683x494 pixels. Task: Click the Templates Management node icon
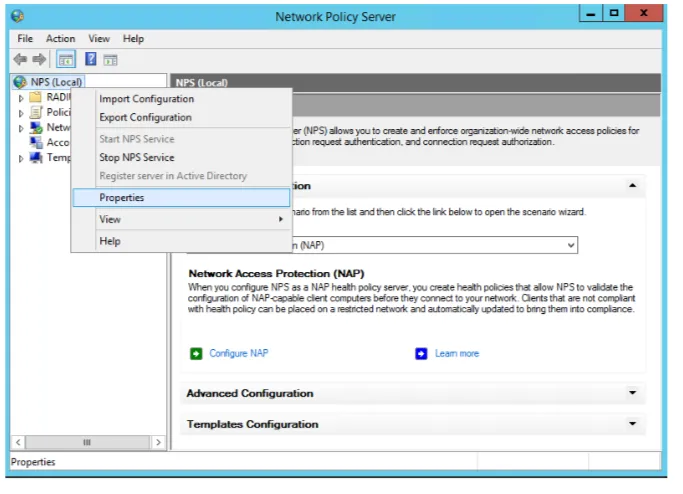36,157
